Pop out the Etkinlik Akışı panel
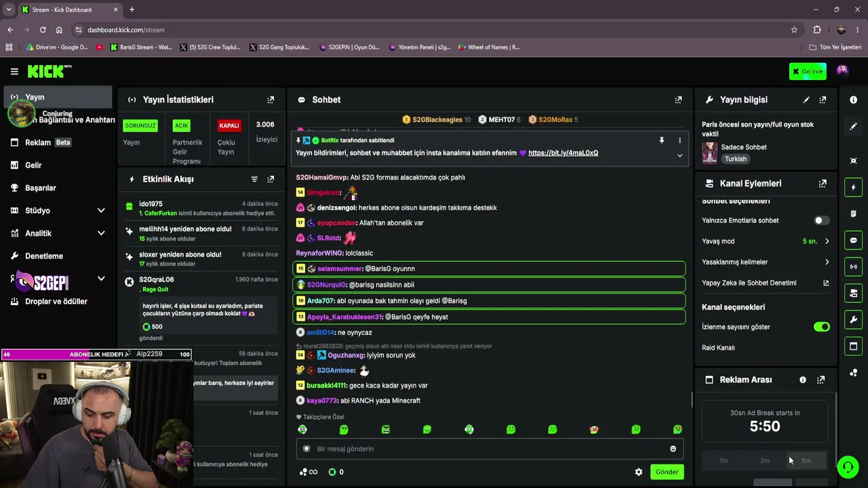The image size is (868, 488). click(x=271, y=179)
